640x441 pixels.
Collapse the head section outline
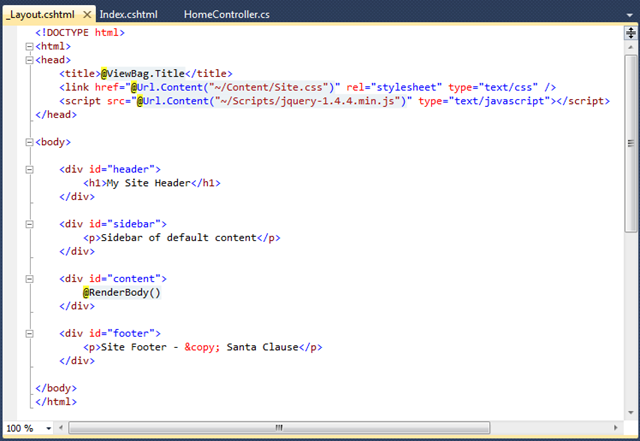click(x=29, y=60)
